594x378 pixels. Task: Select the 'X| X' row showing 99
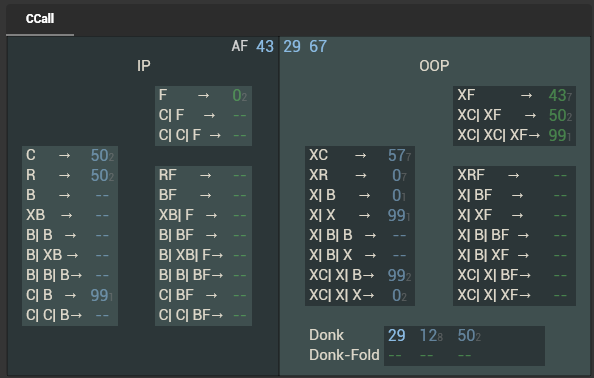360,215
